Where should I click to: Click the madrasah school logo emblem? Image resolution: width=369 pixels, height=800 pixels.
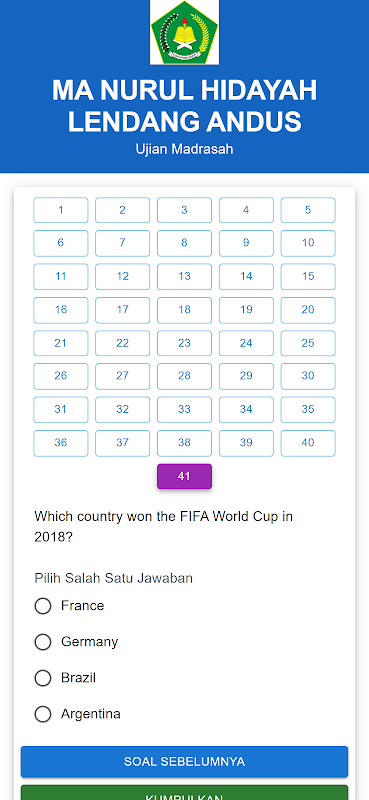184,32
